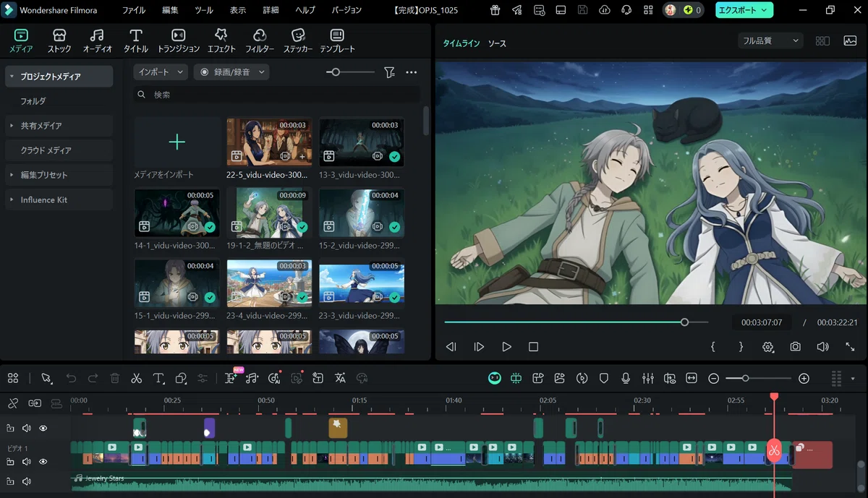Hide the ビデオ 1 track with eye icon
The width and height of the screenshot is (868, 498).
43,462
